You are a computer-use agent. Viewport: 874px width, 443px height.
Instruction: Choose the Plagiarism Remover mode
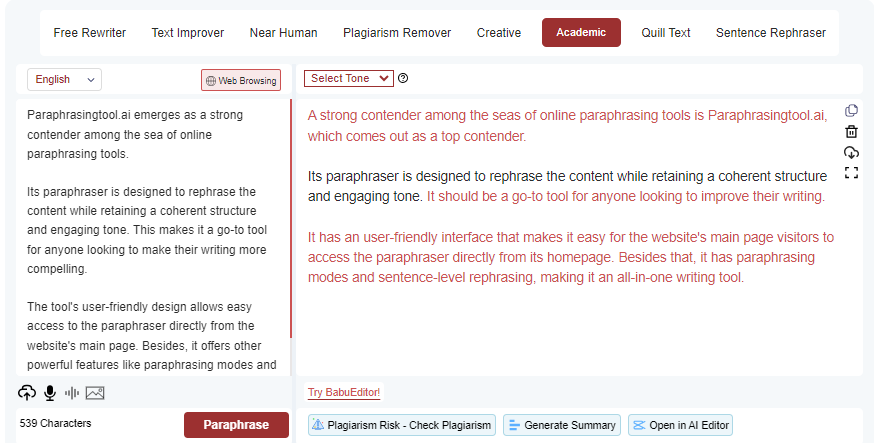pyautogui.click(x=397, y=33)
